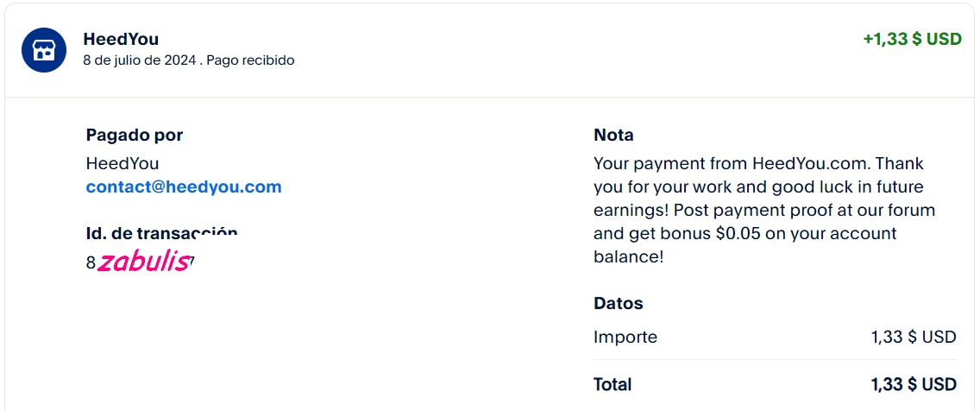Click the Datos section heading
Screen dimensions: 980x411
click(619, 303)
